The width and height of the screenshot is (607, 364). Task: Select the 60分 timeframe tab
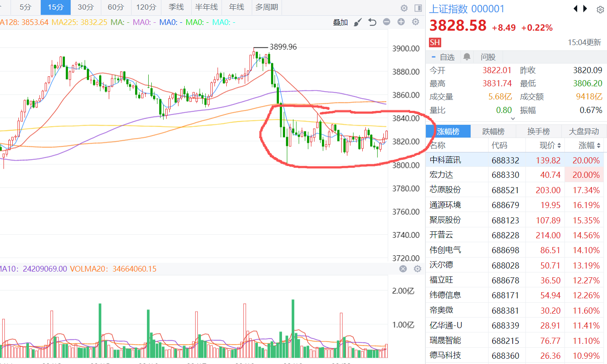tap(115, 7)
